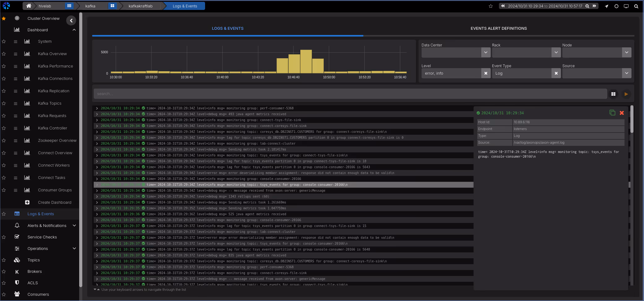Click the tallest histogram bar in chart
Viewport: 644px width, 301px height.
click(x=306, y=61)
